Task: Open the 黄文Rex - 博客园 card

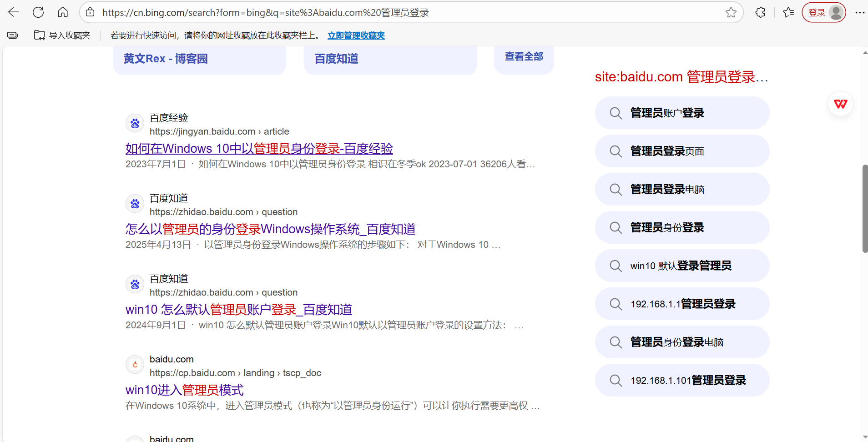Action: 199,59
